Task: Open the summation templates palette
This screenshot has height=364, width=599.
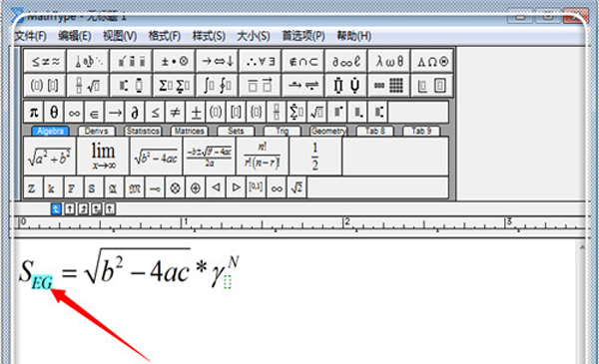Action: coord(174,85)
